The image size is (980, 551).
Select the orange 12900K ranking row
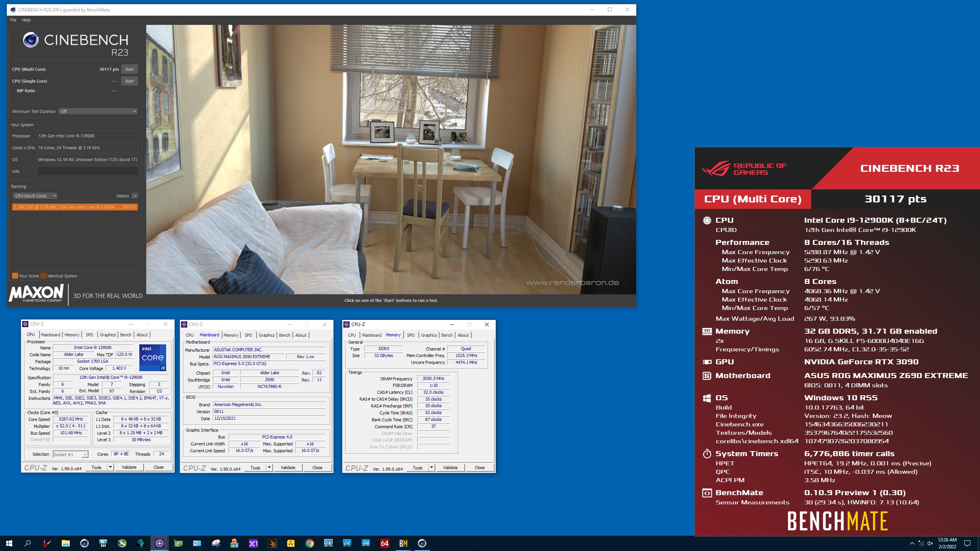[x=75, y=207]
